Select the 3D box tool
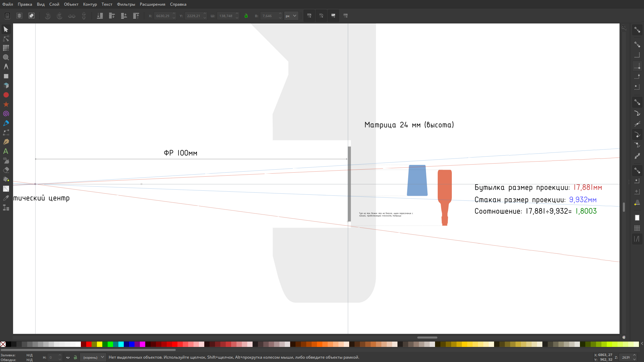Viewport: 644px width, 362px height. (6, 86)
